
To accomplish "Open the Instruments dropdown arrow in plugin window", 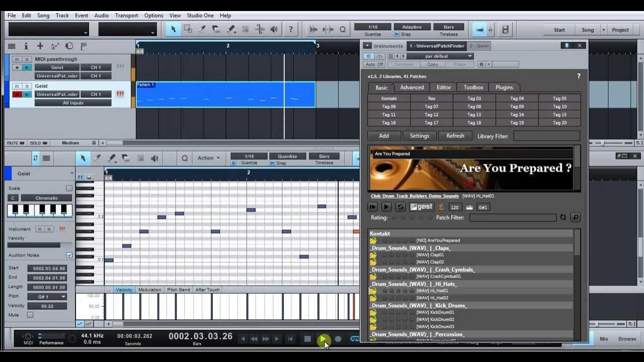I will [367, 46].
